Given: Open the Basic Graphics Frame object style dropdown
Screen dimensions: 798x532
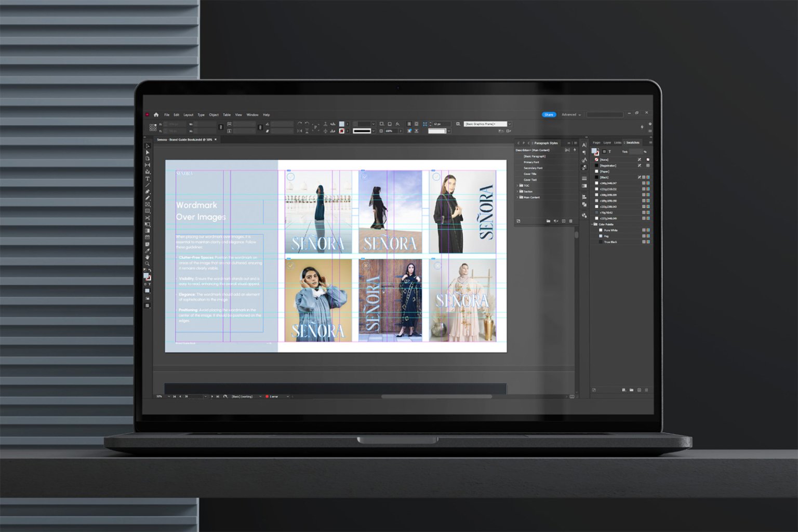Looking at the screenshot, I should (x=510, y=124).
